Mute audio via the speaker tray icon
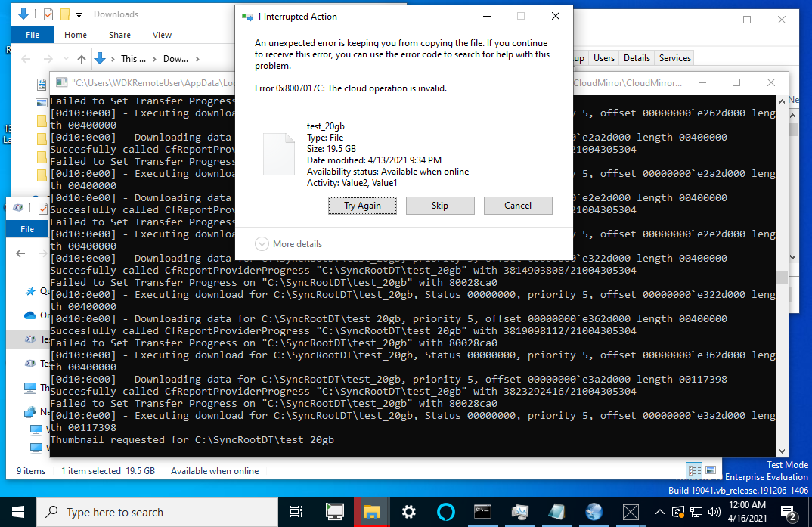The width and height of the screenshot is (812, 527). click(x=714, y=512)
